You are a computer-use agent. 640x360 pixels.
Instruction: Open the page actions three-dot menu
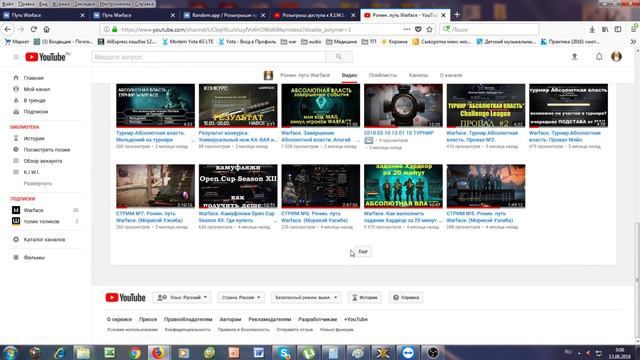(407, 29)
